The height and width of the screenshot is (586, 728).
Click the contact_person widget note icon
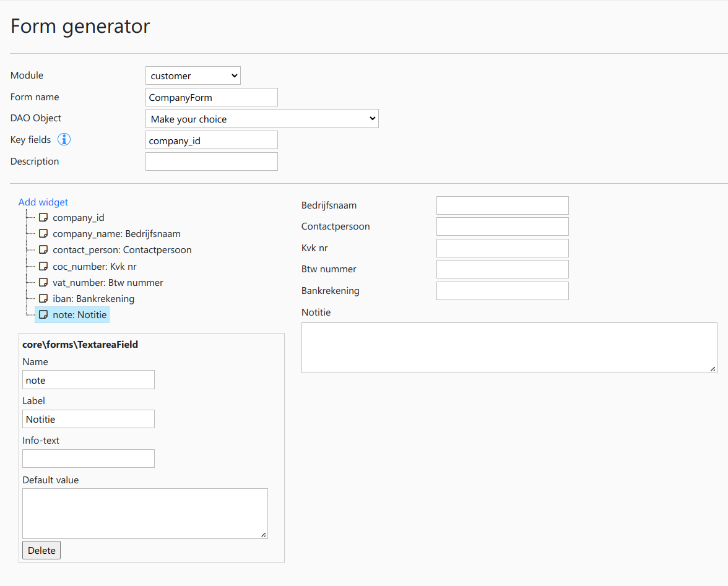(43, 250)
